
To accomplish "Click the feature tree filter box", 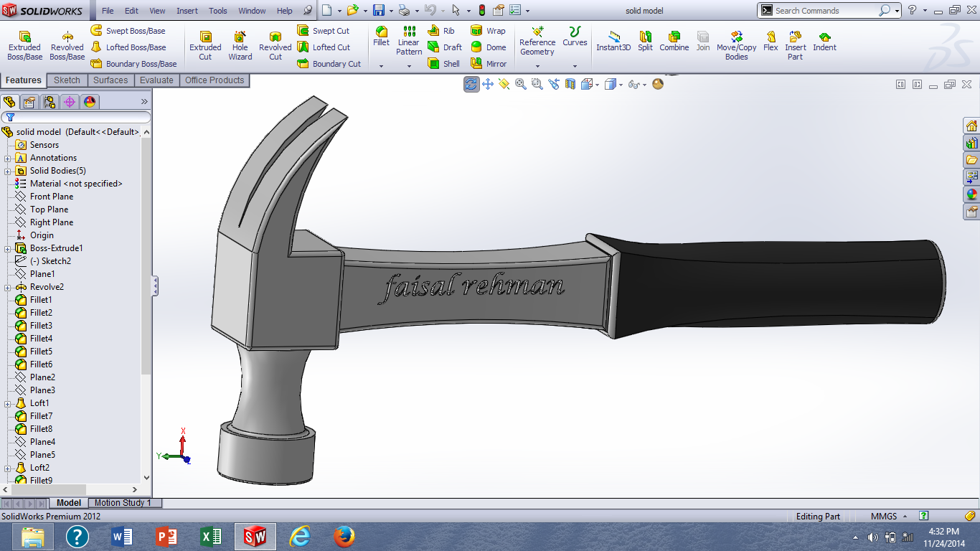I will click(x=76, y=117).
